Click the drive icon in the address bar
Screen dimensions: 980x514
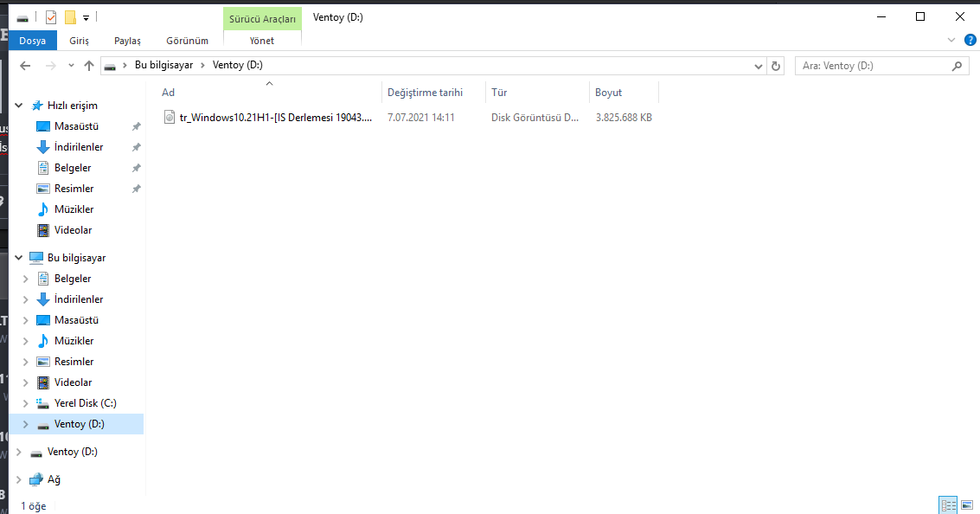[110, 67]
